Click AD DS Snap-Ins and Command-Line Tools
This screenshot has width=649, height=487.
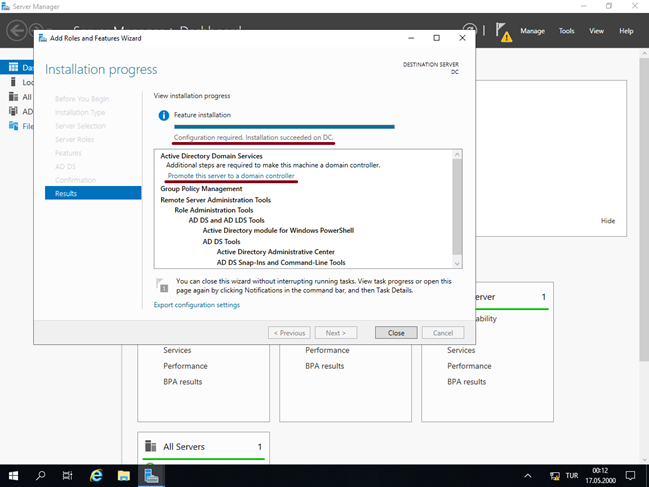281,263
